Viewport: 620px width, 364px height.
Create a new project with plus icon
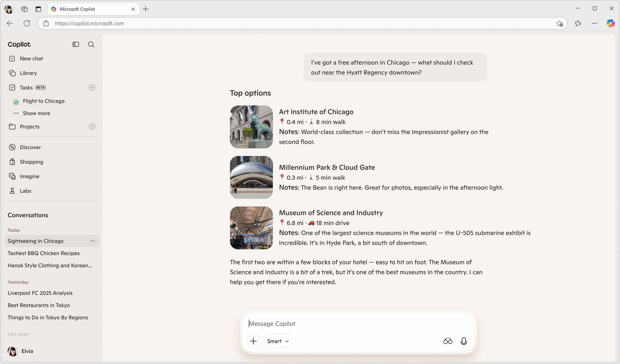(x=92, y=126)
